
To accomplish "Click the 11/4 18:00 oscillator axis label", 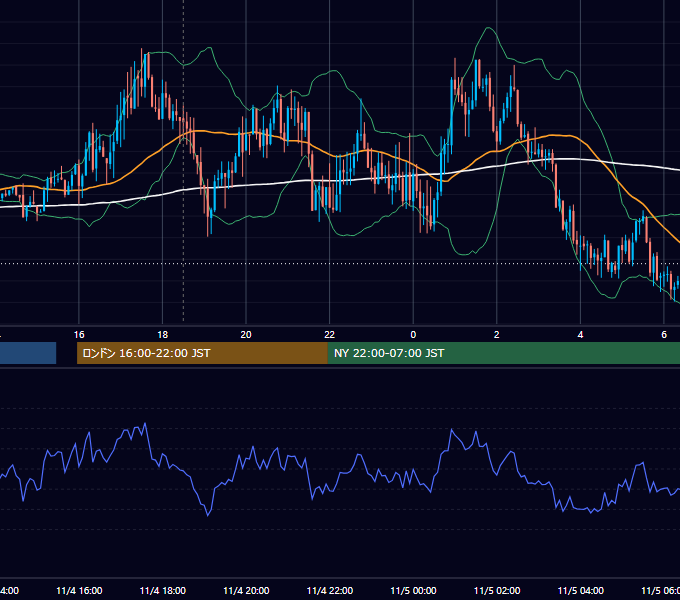I will point(163,591).
